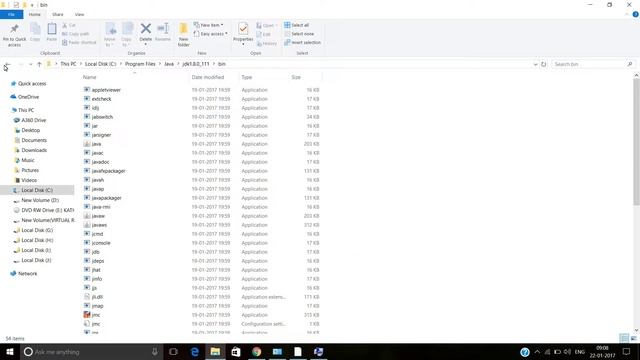Screen dimensions: 640x360
Task: Collapse the ribbon chevron
Action: (x=627, y=14)
